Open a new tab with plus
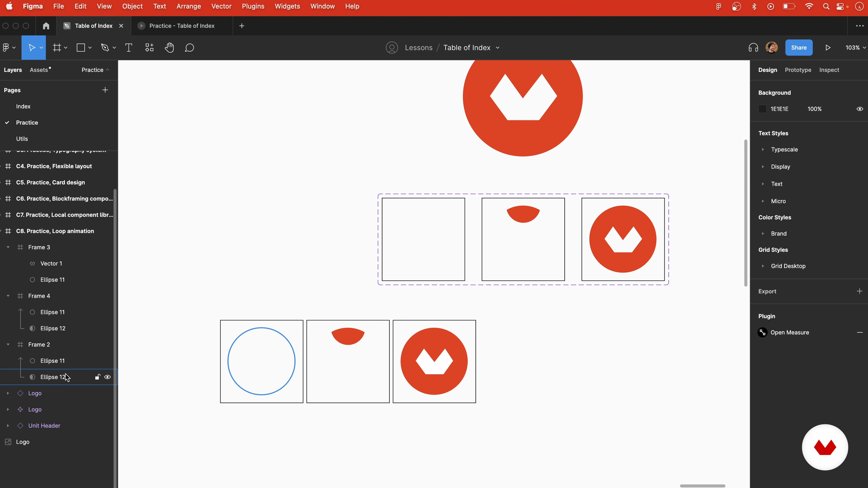 pos(242,26)
